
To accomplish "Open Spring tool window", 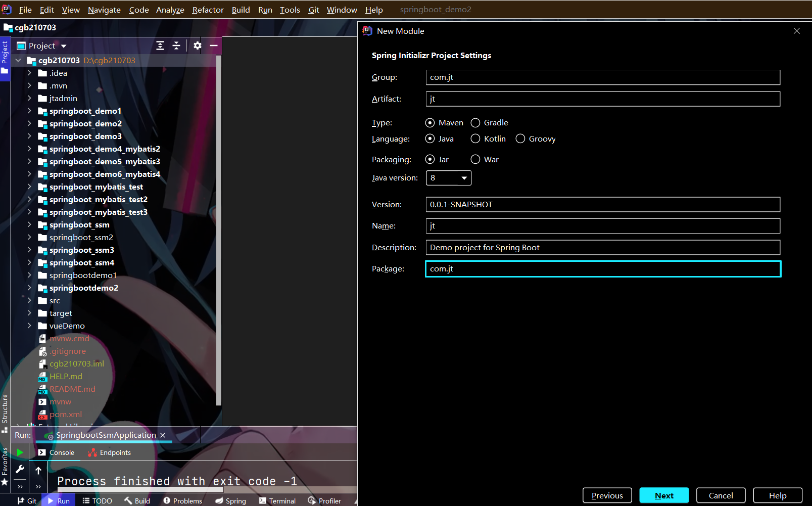I will click(x=231, y=501).
